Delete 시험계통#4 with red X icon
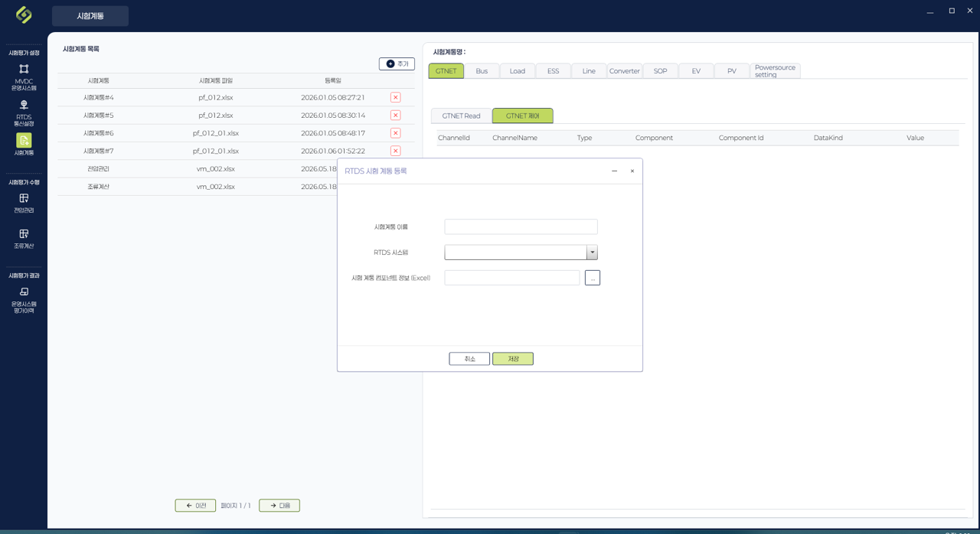Screen dimensions: 980x534 pyautogui.click(x=395, y=97)
